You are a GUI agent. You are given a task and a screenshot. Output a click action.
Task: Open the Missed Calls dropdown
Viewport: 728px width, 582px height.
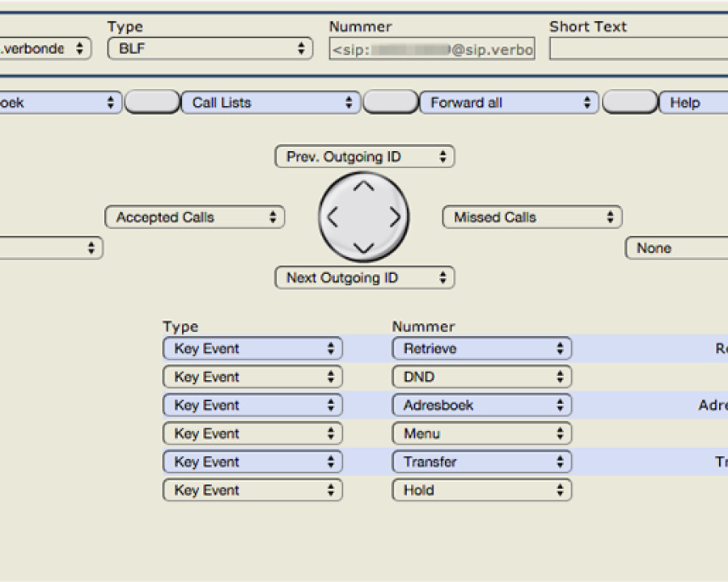532,217
